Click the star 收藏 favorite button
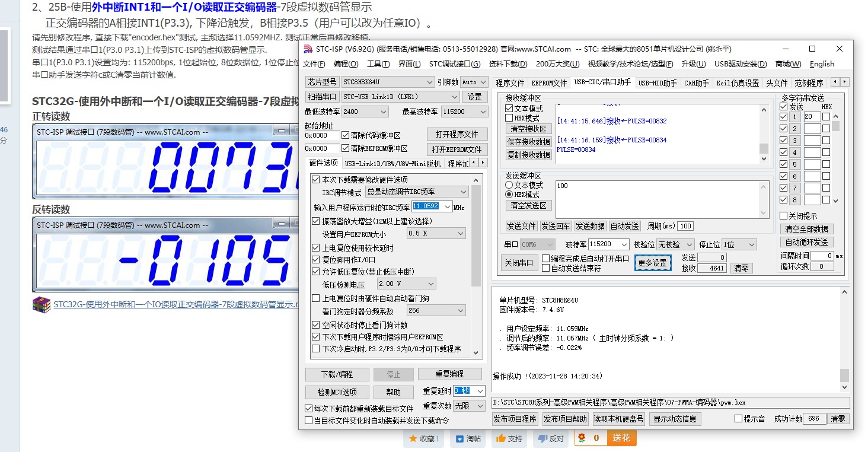 (x=423, y=438)
